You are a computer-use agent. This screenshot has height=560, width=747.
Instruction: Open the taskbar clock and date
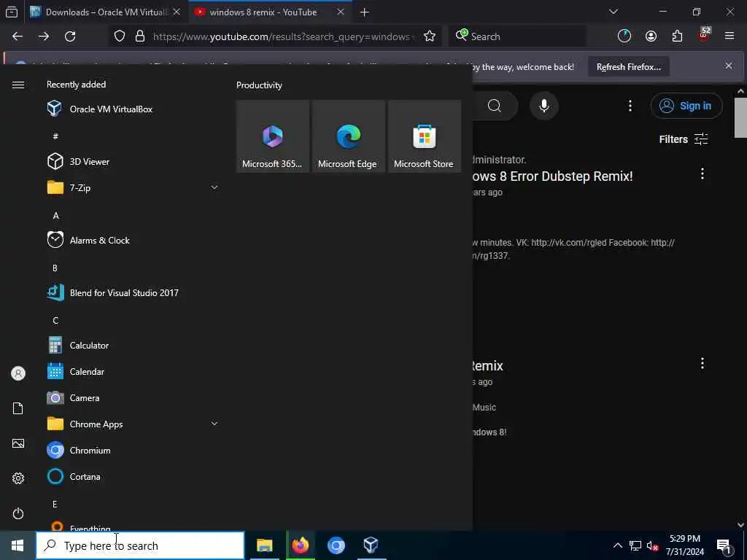pyautogui.click(x=684, y=545)
